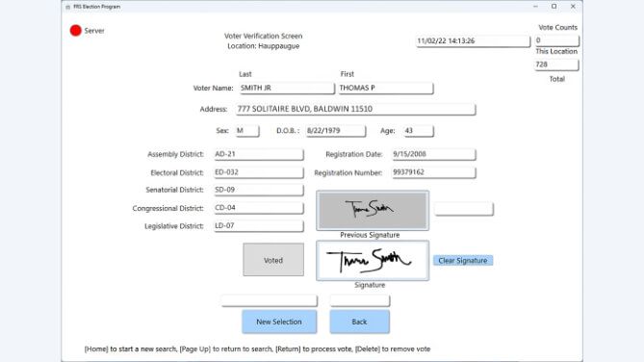Click the Total vote count field 728

coord(557,65)
